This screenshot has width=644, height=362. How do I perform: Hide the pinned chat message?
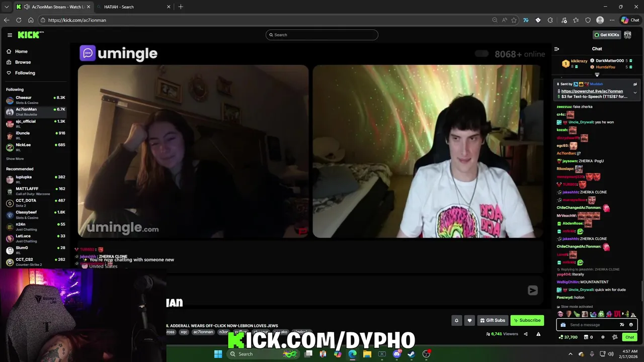pos(635,84)
